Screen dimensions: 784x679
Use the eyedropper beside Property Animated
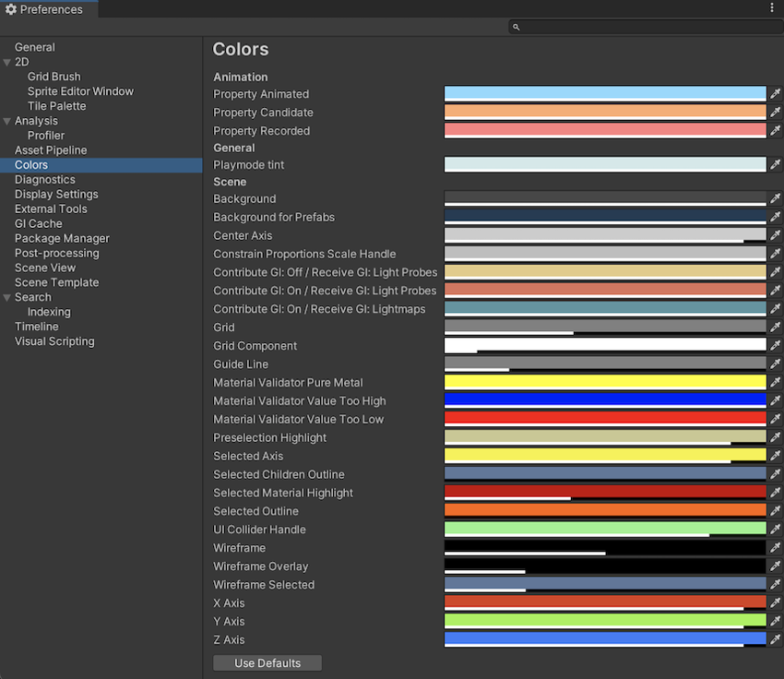(775, 93)
